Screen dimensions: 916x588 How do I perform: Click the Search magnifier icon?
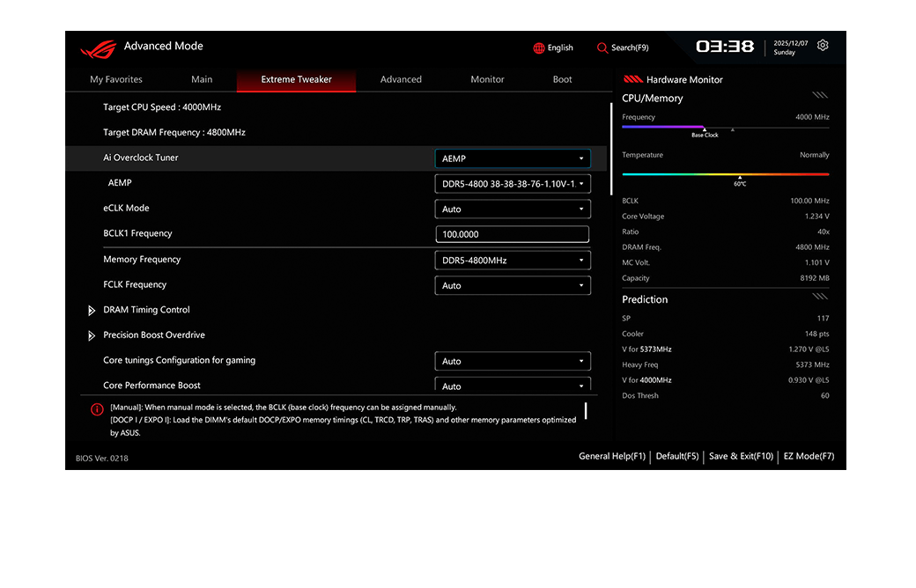click(x=602, y=48)
